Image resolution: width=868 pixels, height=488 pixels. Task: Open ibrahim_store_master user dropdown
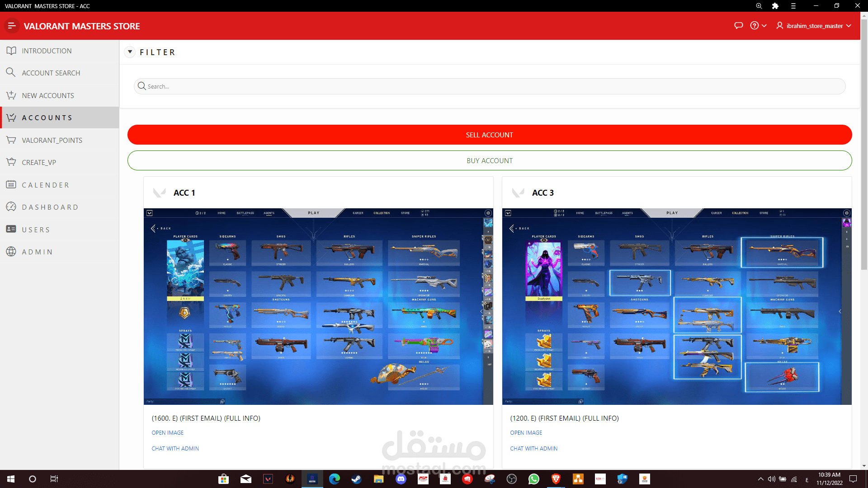point(814,26)
